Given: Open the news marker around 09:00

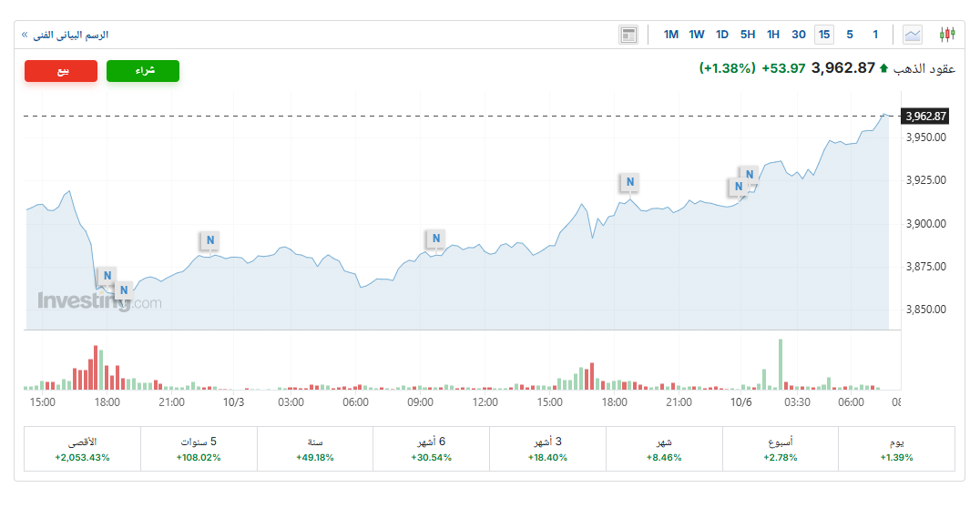Looking at the screenshot, I should [x=436, y=239].
